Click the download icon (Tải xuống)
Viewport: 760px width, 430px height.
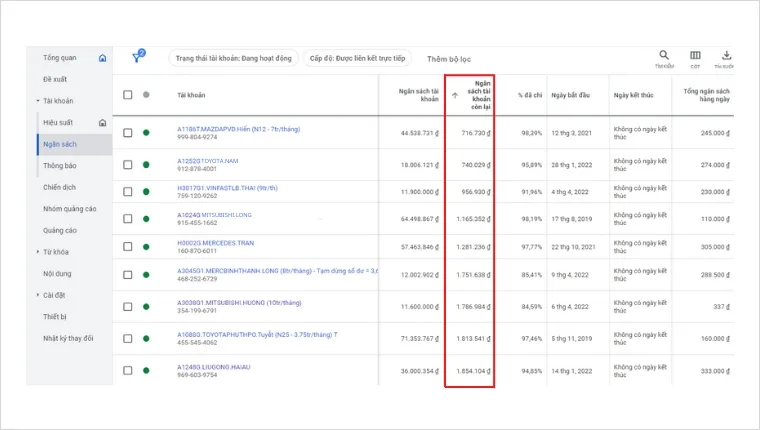tap(726, 55)
